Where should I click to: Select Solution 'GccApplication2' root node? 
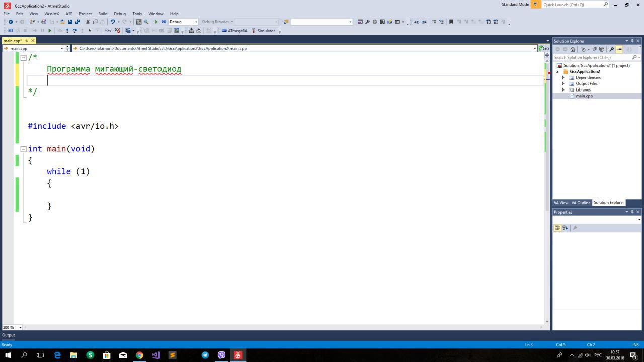(596, 66)
